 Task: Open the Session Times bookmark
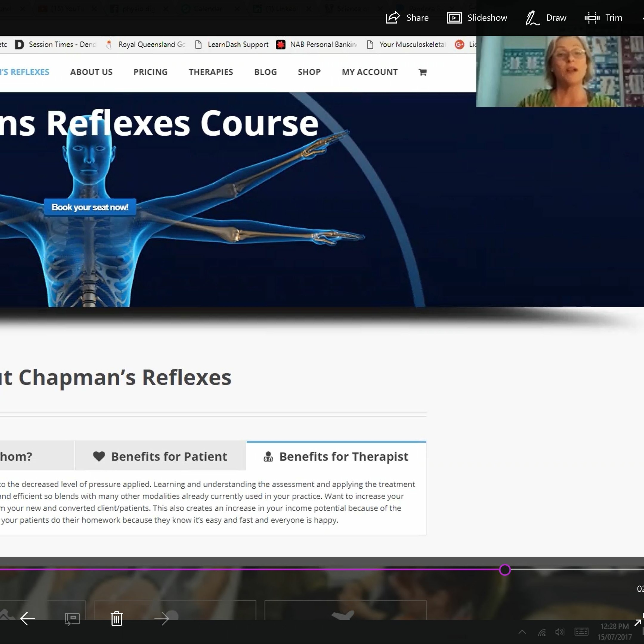pos(56,44)
